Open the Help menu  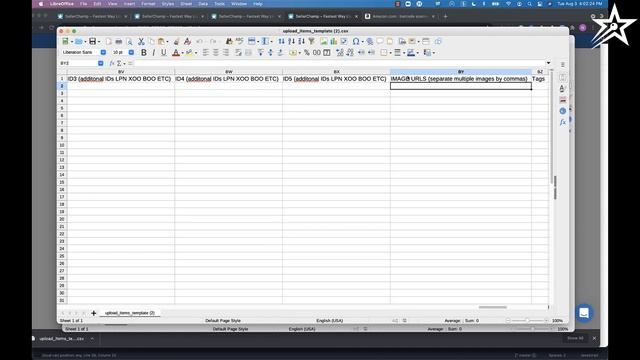(x=258, y=4)
